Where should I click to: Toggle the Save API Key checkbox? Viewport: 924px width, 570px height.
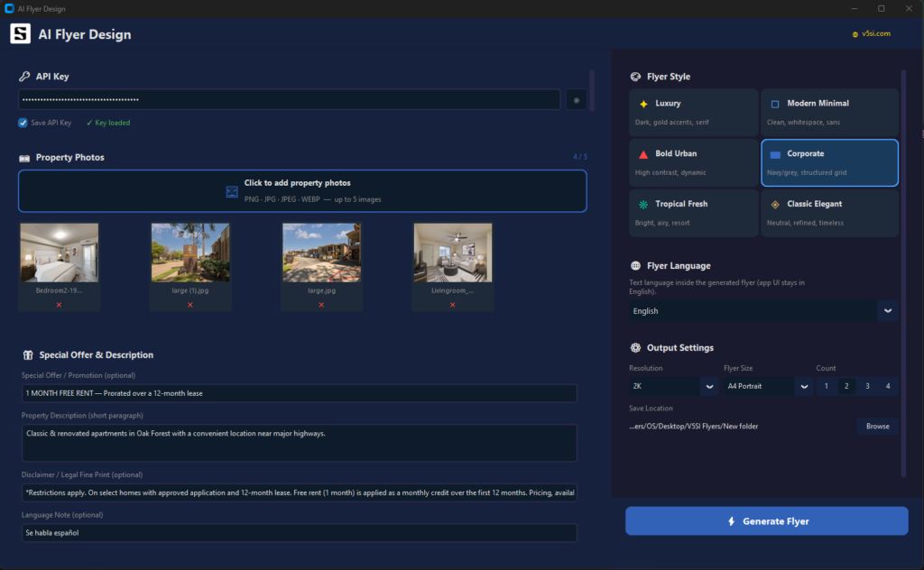(x=23, y=123)
